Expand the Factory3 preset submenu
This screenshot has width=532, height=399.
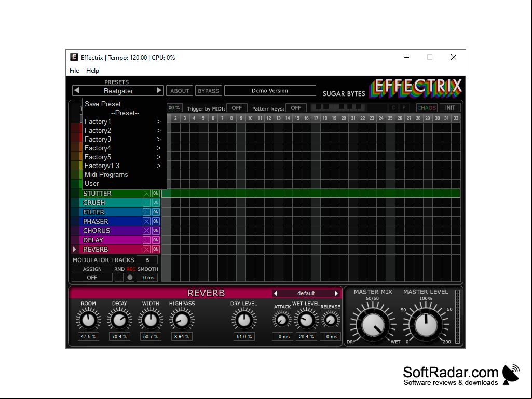tap(124, 139)
